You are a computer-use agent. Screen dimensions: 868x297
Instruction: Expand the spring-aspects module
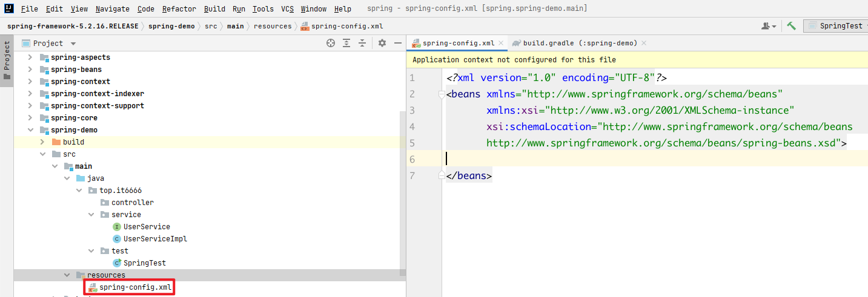31,57
